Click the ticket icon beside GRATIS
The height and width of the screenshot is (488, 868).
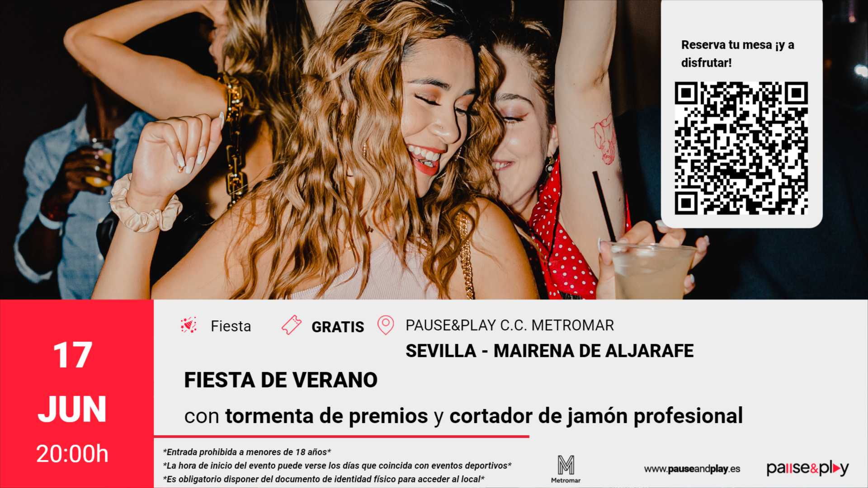point(292,325)
